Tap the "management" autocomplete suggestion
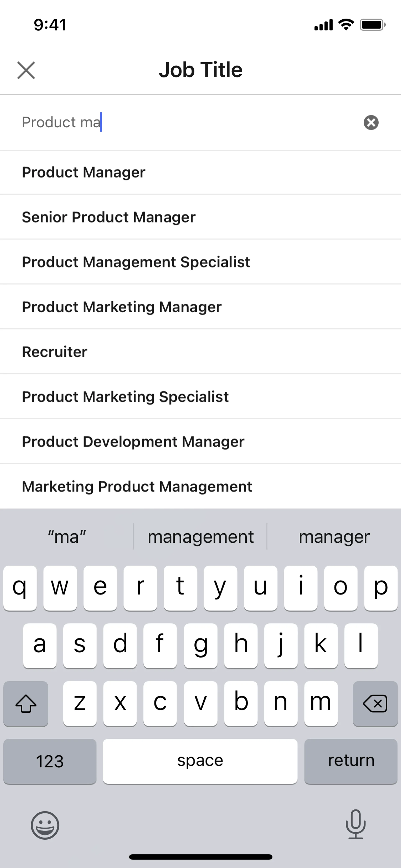401x868 pixels. coord(200,537)
